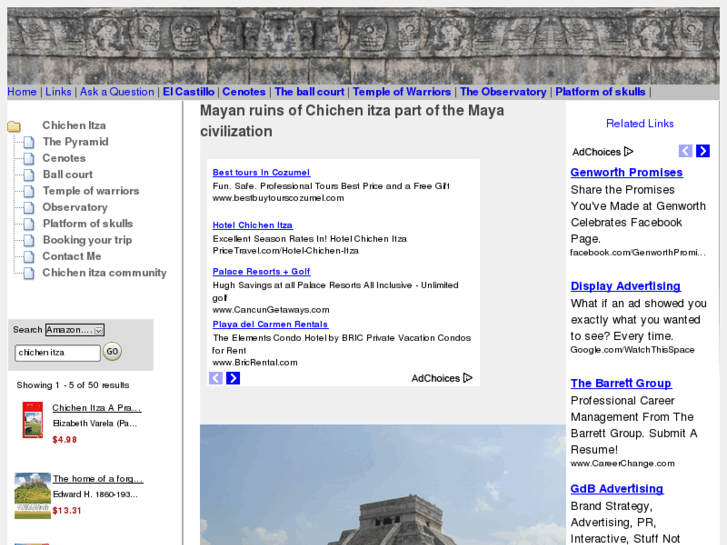
Task: Click www.CancunGetaways.com ad URL text
Action: (x=271, y=310)
